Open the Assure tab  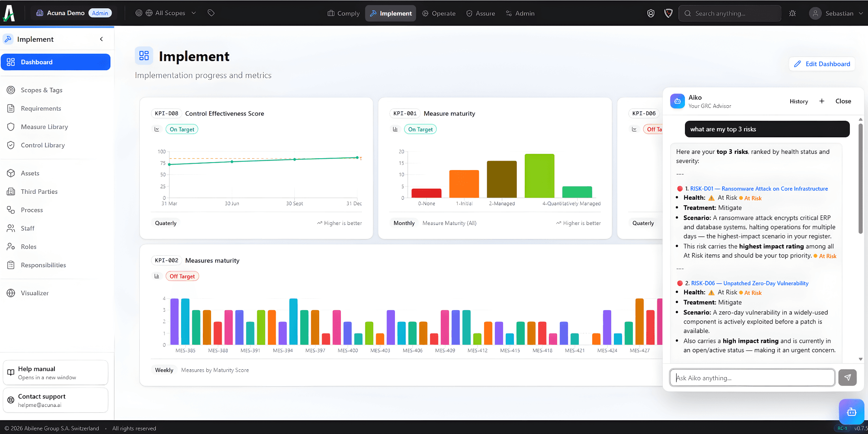481,13
